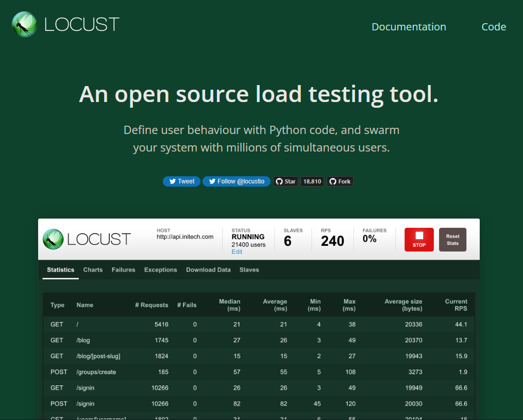This screenshot has width=523, height=420.
Task: Click the Locust logo in the site header
Action: click(24, 24)
